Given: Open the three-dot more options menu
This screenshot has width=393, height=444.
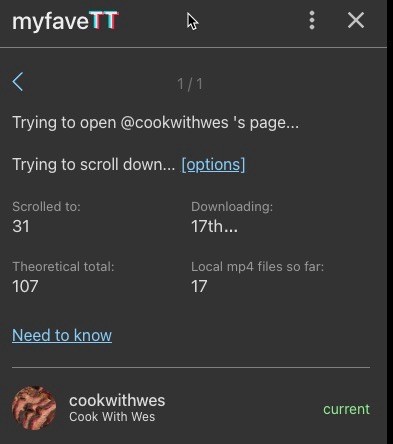Looking at the screenshot, I should (x=312, y=20).
